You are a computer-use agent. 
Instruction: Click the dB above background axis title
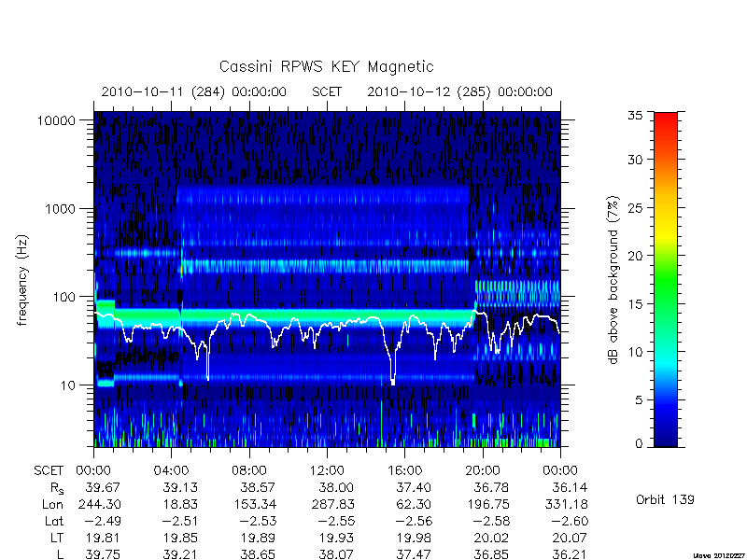(613, 280)
